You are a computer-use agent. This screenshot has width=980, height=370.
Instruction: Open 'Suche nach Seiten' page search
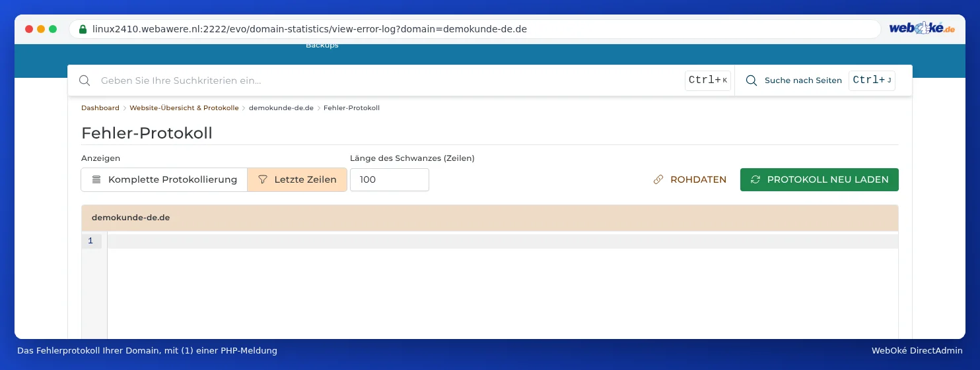803,80
